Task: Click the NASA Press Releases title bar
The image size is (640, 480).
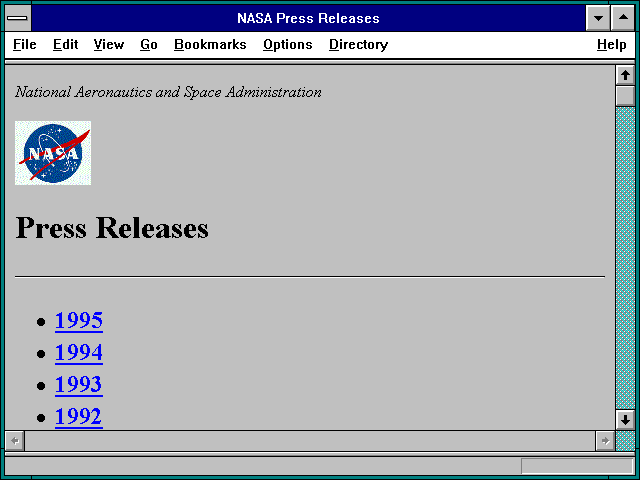Action: pos(308,18)
